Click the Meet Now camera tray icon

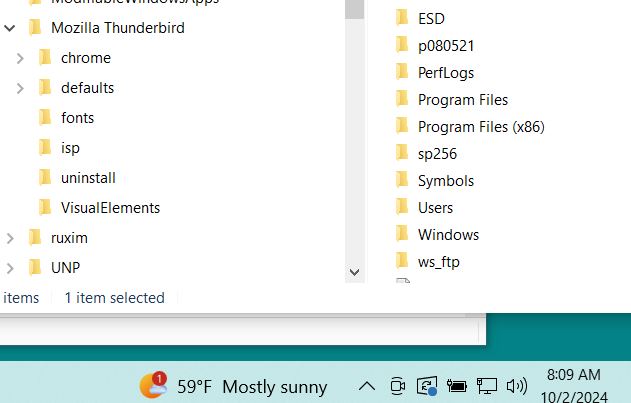(398, 386)
